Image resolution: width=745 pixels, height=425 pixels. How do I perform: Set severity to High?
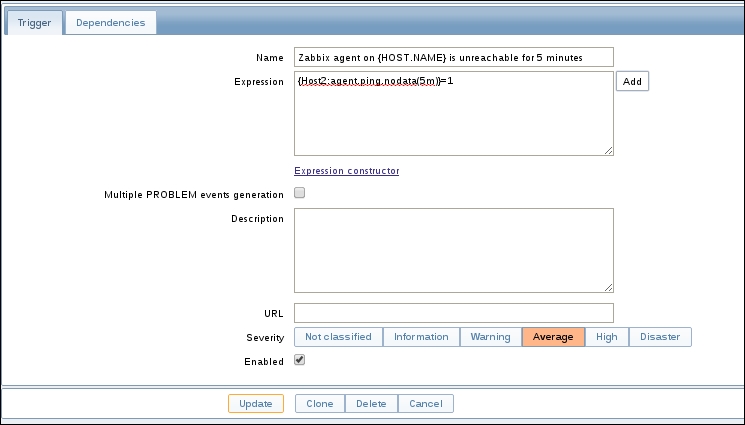click(x=607, y=337)
